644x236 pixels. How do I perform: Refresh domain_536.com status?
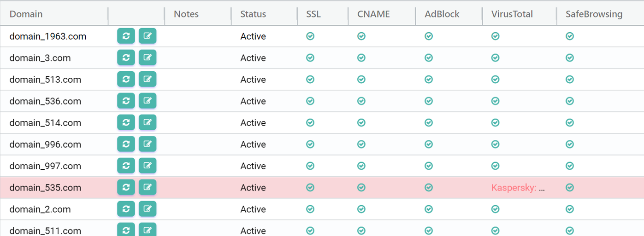[x=126, y=101]
